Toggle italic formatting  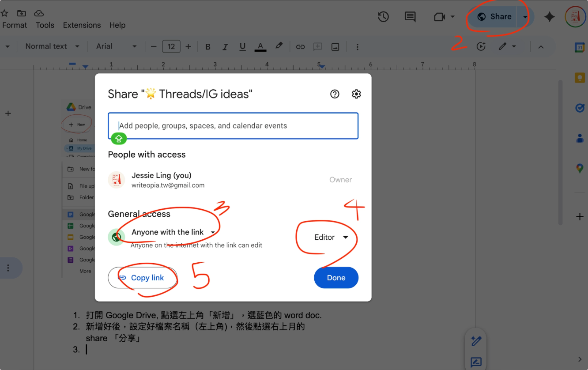[x=225, y=46]
